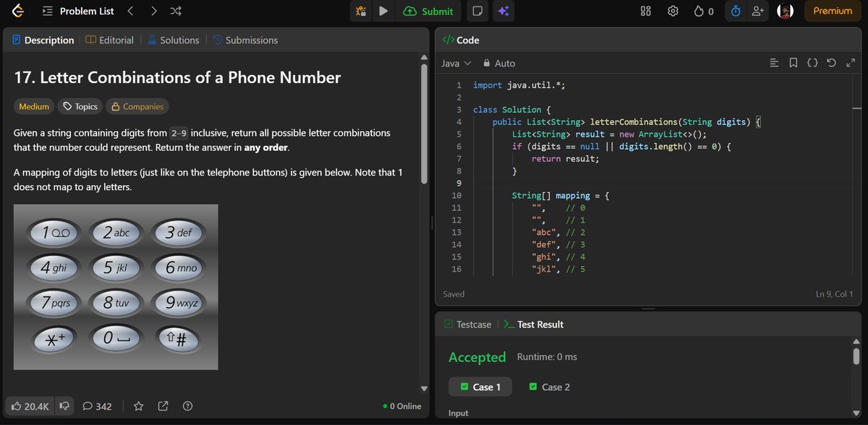This screenshot has height=425, width=868.
Task: Submit the solution
Action: (428, 11)
